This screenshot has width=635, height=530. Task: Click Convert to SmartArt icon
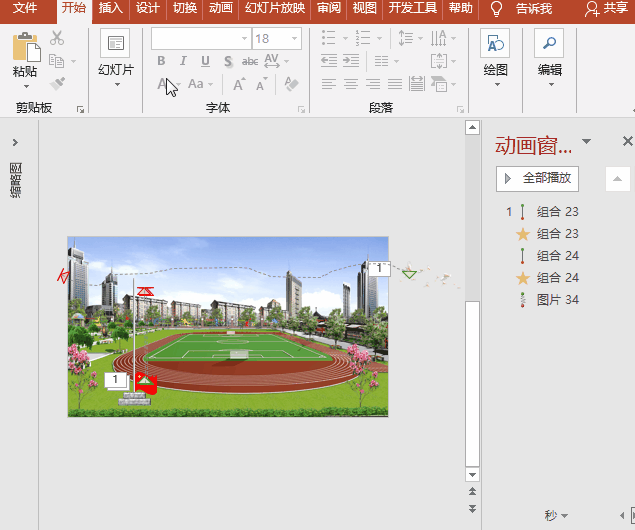[x=439, y=84]
